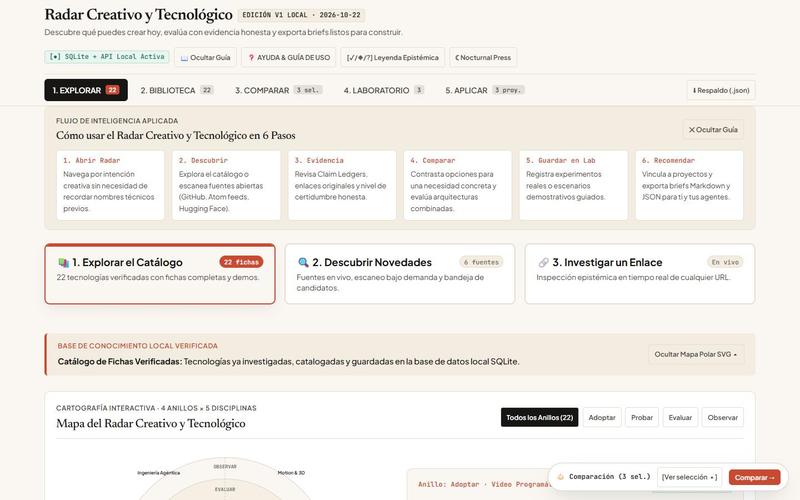The width and height of the screenshot is (800, 500).
Task: Select the 3. Investigar un Enlace card
Action: pos(640,274)
